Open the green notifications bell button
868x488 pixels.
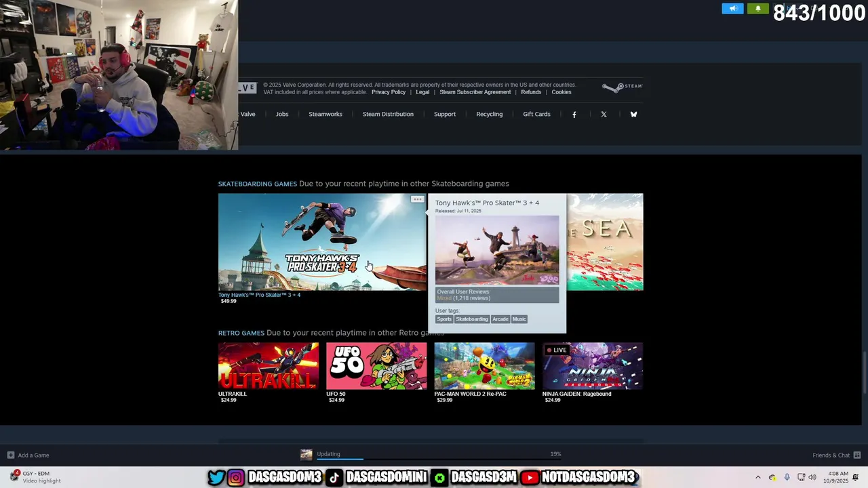[757, 9]
